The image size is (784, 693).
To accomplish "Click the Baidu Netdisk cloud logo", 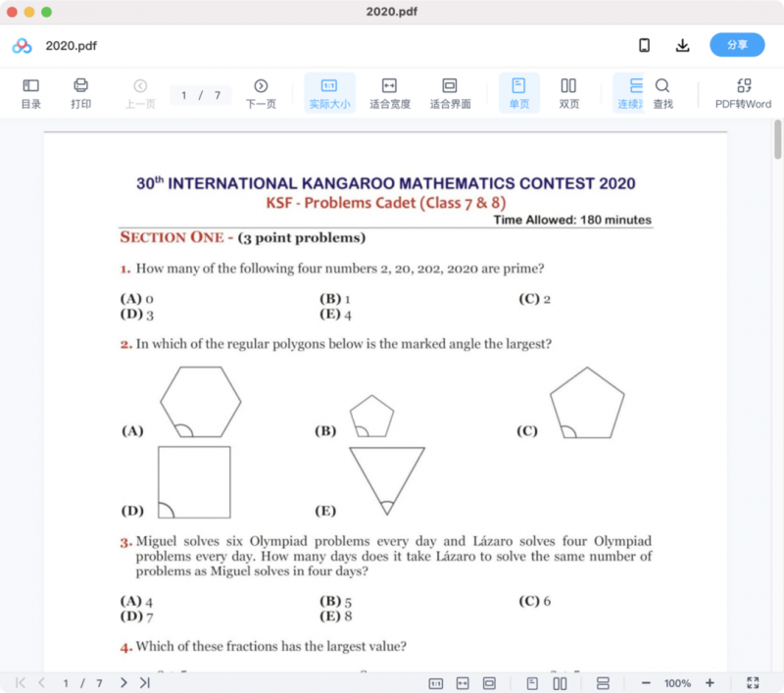I will [x=22, y=46].
